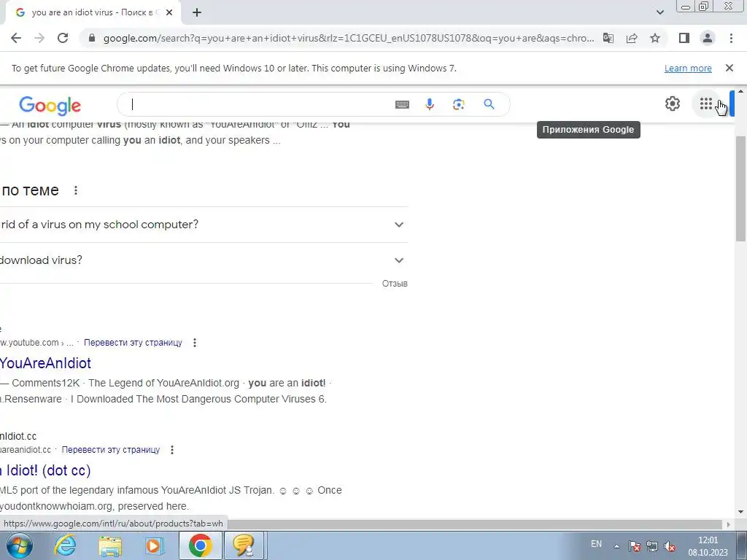The image size is (747, 560).
Task: Click the forward navigation arrow
Action: (x=39, y=38)
